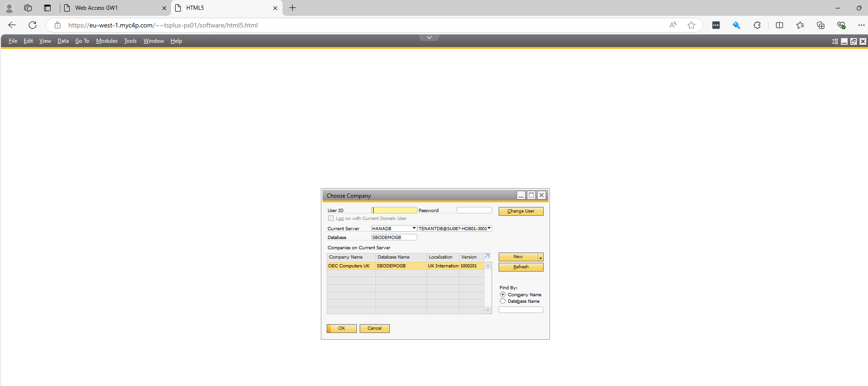868x386 pixels.
Task: Minimize the Choose Company dialog
Action: (x=521, y=195)
